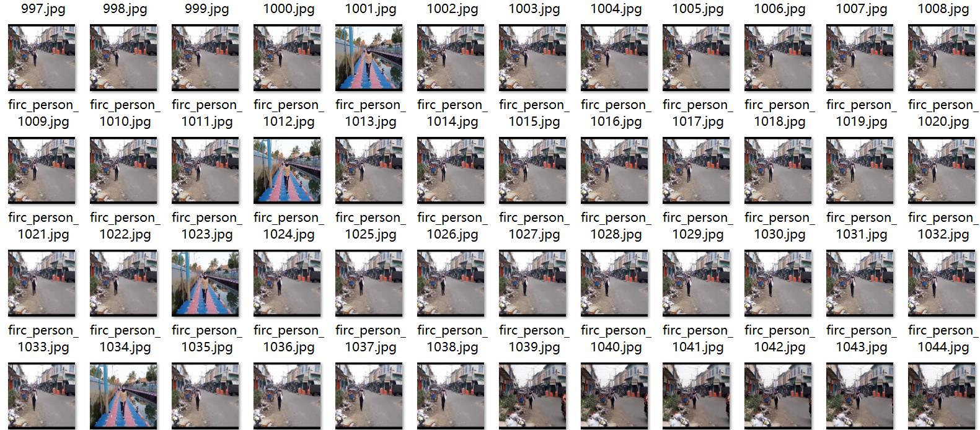This screenshot has width=980, height=430.
Task: Select thumbnail of firc_person_1032.jpg
Action: (942, 170)
